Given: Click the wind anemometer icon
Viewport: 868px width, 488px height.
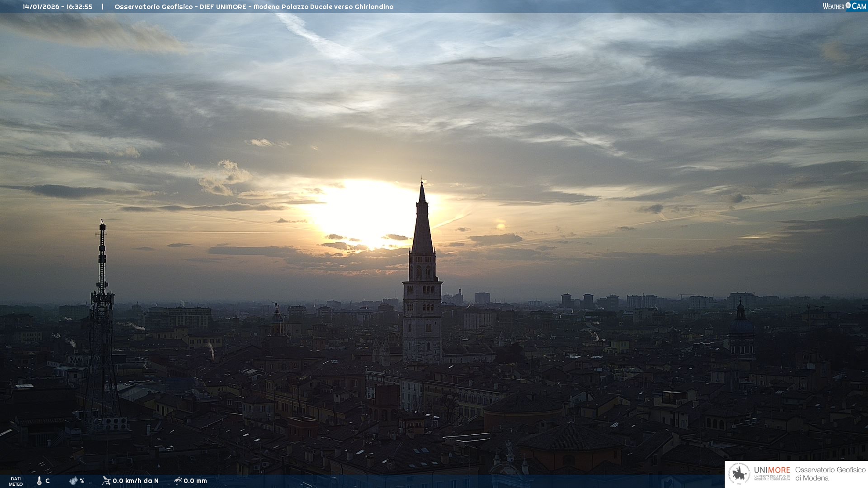Looking at the screenshot, I should (106, 481).
